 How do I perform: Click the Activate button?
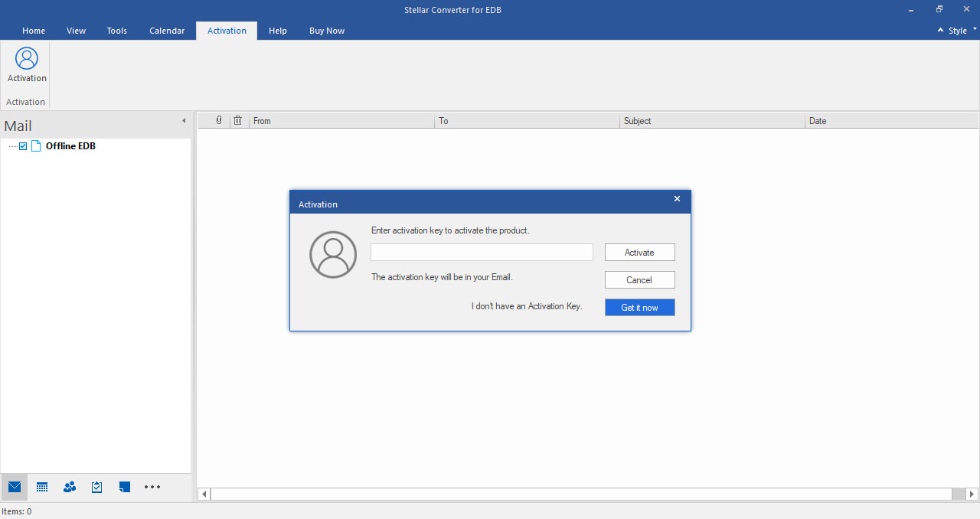click(639, 253)
